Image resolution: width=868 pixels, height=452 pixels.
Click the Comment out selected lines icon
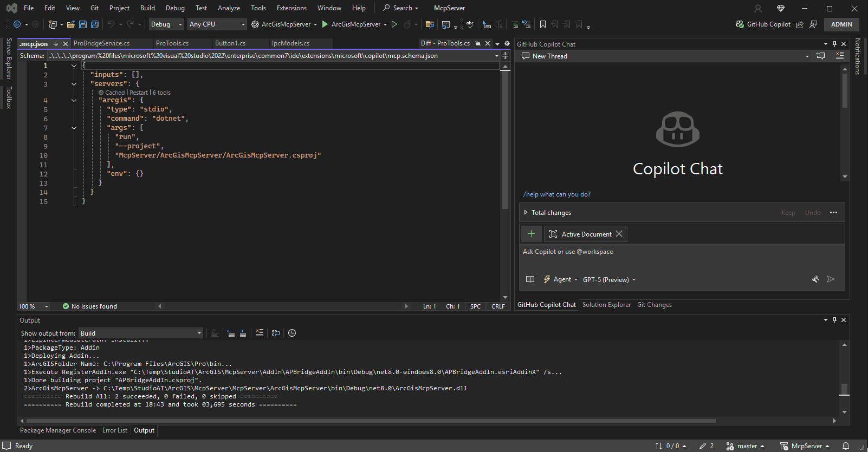click(515, 24)
